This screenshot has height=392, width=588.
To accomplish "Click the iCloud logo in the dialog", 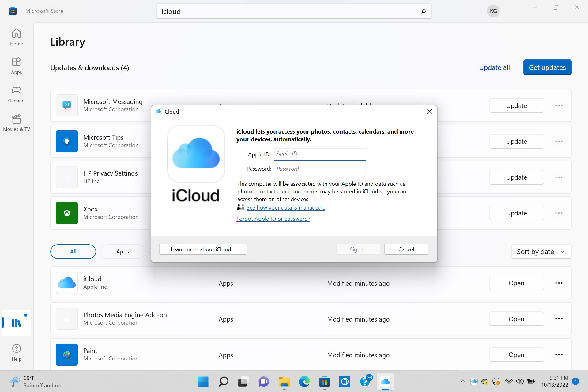I will coord(196,154).
